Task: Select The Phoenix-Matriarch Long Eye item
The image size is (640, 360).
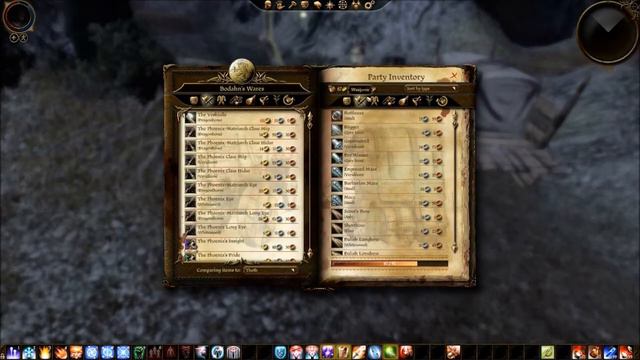Action: [x=242, y=216]
